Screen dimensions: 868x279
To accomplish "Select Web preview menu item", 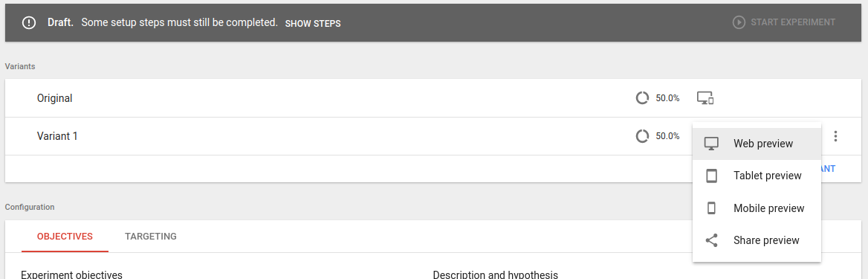I will (757, 144).
